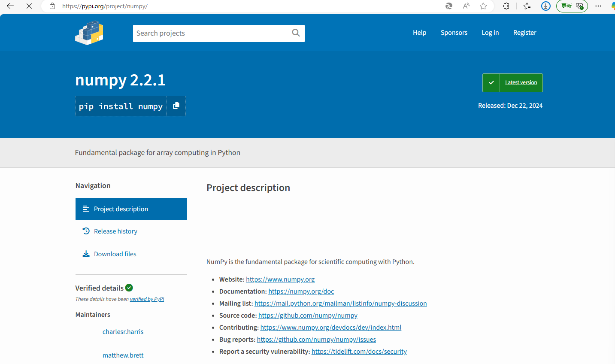
Task: Copy pip install command with copy icon
Action: [x=176, y=106]
